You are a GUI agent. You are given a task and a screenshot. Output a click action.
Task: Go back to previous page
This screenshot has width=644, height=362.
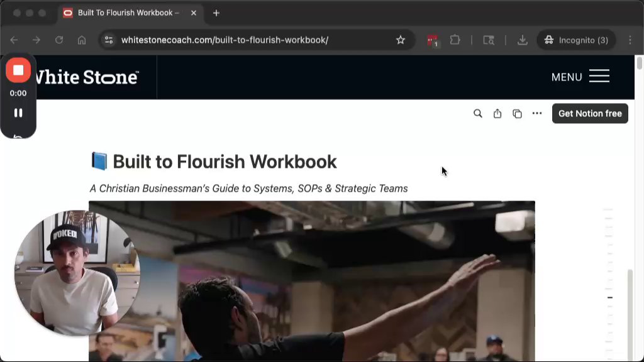click(x=14, y=40)
